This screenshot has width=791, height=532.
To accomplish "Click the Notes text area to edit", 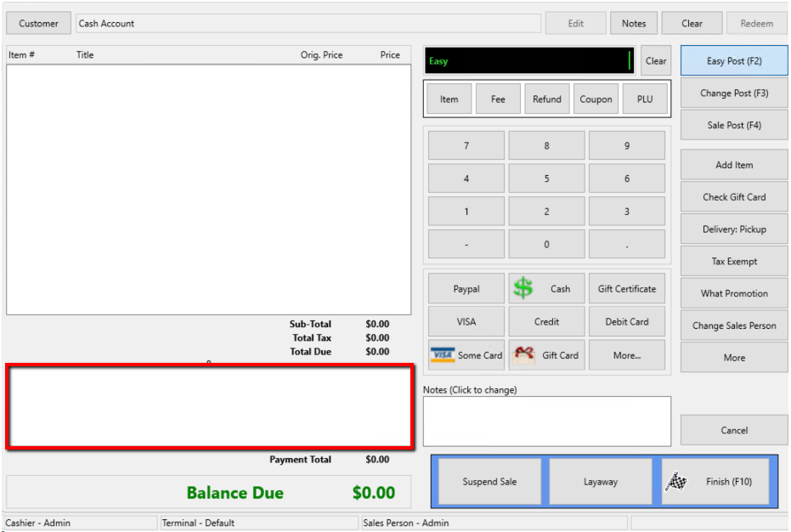I will (x=546, y=422).
